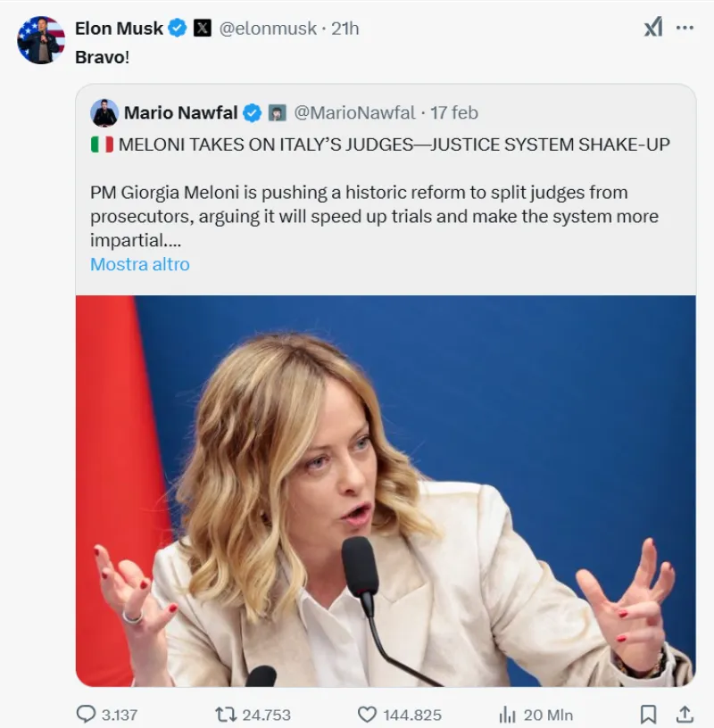Open the Giorgia Meloni photo in quoted post
Image resolution: width=714 pixels, height=728 pixels.
386,491
